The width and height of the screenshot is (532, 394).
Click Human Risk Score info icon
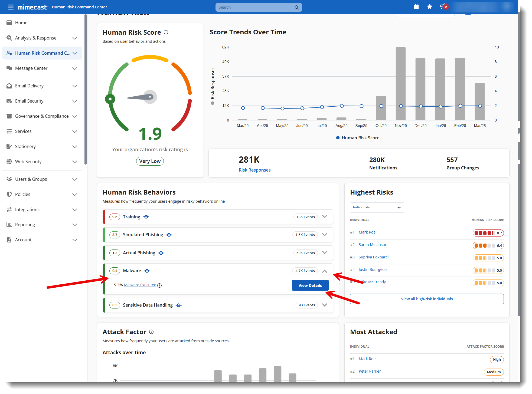click(x=166, y=32)
